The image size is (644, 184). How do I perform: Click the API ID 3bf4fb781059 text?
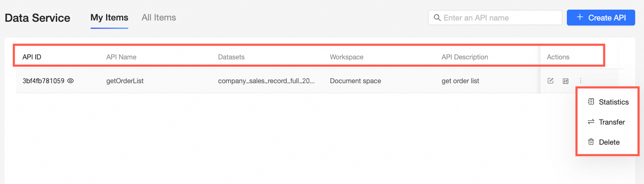tap(43, 81)
